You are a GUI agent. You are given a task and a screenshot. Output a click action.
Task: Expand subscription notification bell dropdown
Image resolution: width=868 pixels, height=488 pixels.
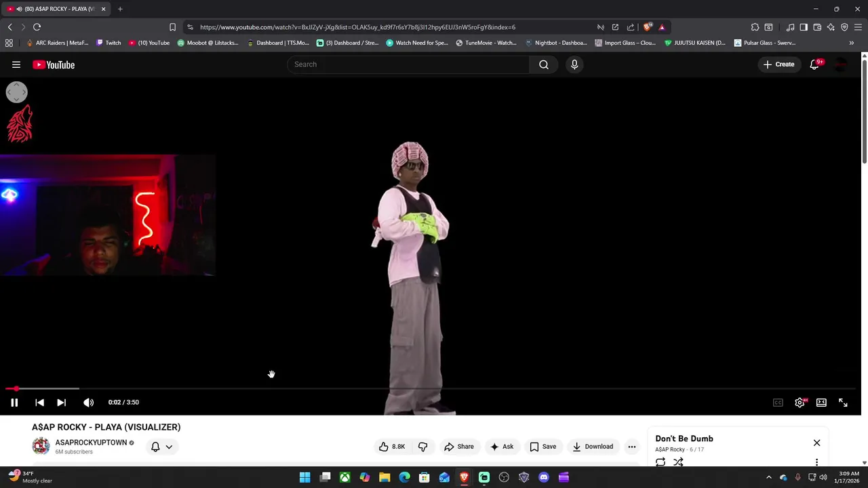click(x=161, y=447)
